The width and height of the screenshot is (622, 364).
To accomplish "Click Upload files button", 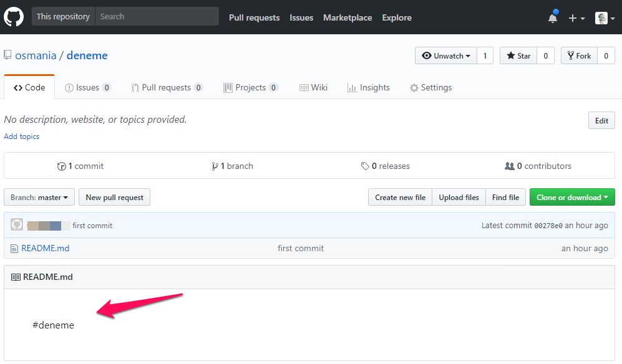I will pyautogui.click(x=459, y=198).
